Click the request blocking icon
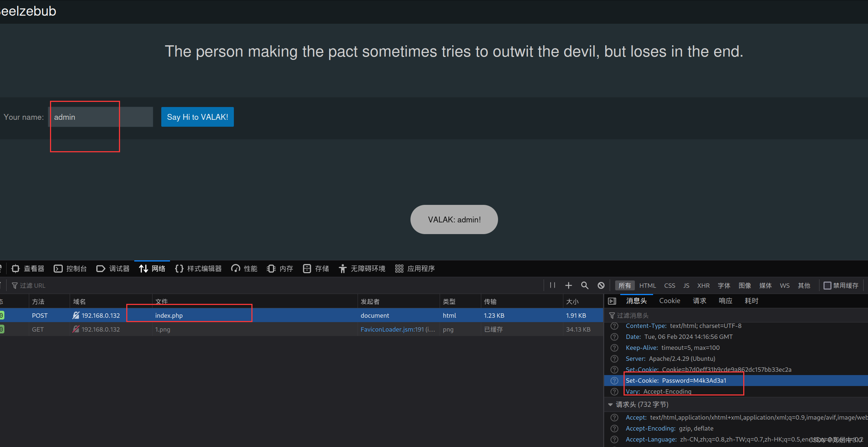The height and width of the screenshot is (447, 868). coord(601,285)
